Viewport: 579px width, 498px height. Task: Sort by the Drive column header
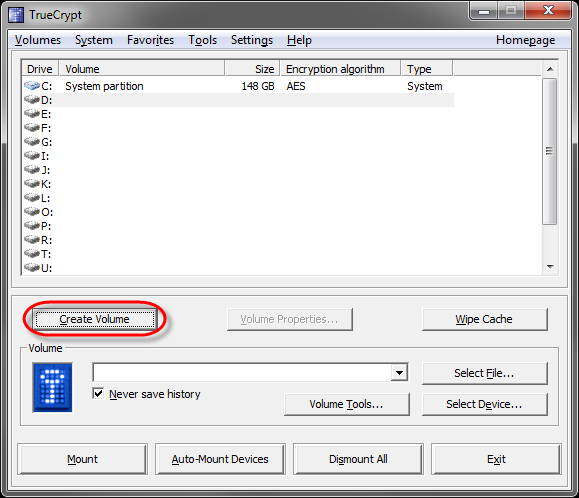pyautogui.click(x=40, y=69)
